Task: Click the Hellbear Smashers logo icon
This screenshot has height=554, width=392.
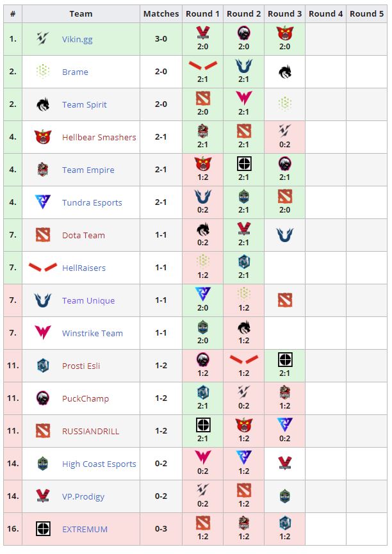Action: coord(43,137)
